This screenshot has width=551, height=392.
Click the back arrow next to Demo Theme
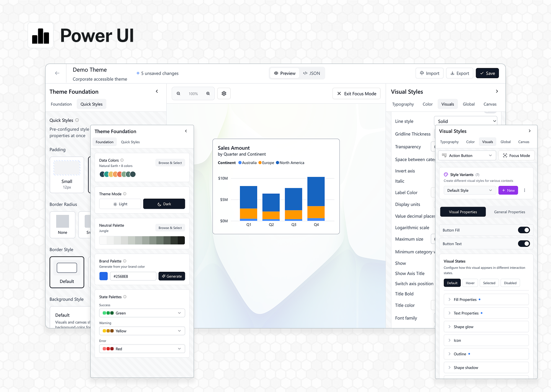point(57,73)
